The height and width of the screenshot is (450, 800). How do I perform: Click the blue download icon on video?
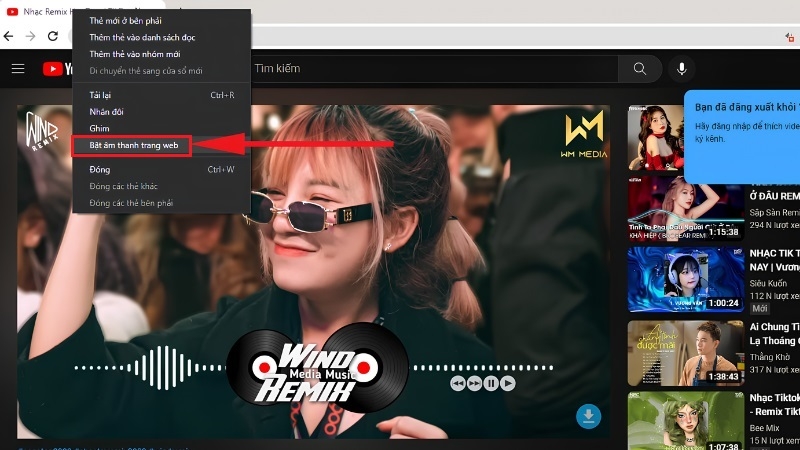[588, 416]
